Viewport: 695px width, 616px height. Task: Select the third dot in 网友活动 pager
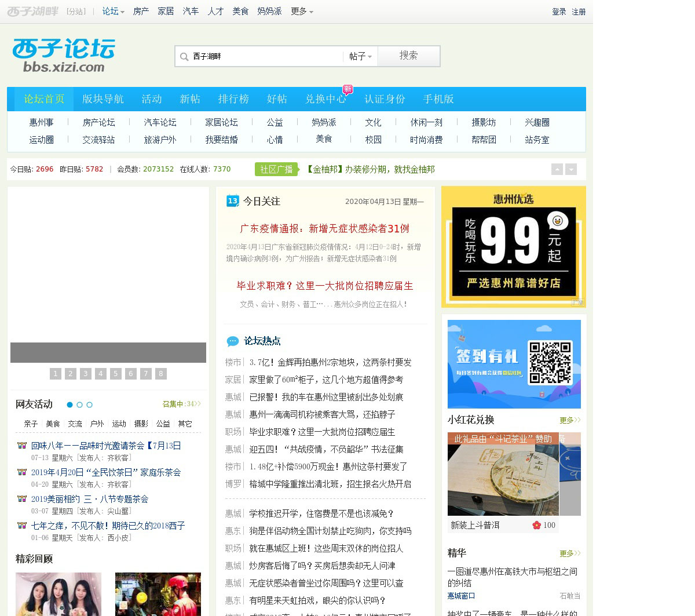click(x=90, y=404)
